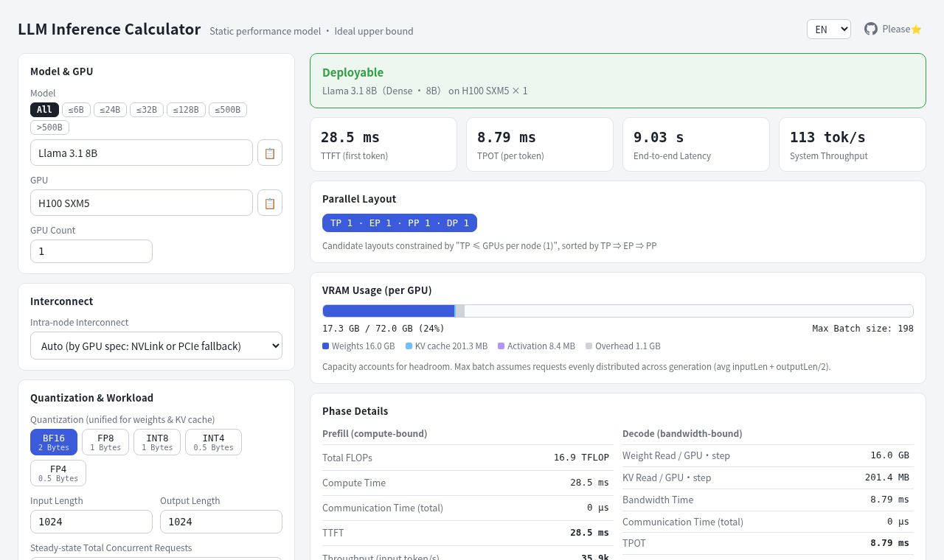
Task: Select the FP4 quantization option
Action: tap(58, 473)
